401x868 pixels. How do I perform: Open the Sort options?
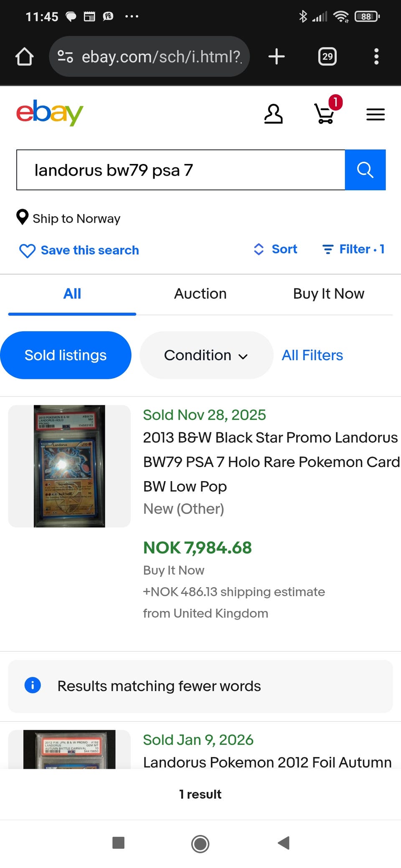coord(276,249)
